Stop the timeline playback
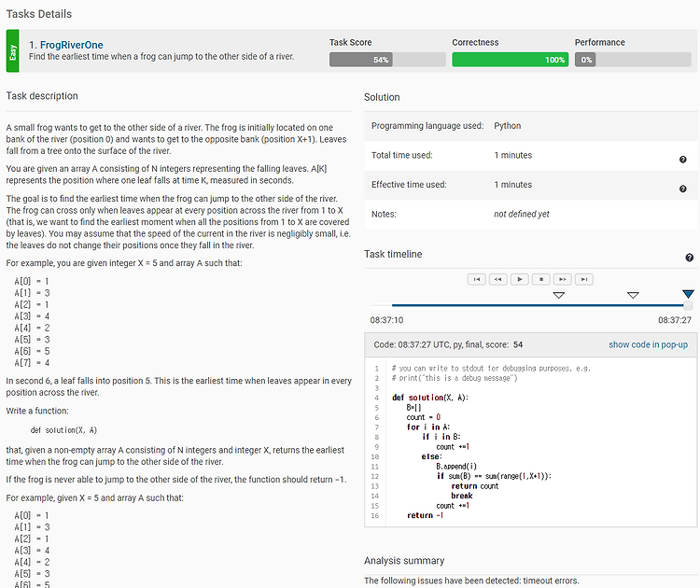This screenshot has width=700, height=588. 541,279
